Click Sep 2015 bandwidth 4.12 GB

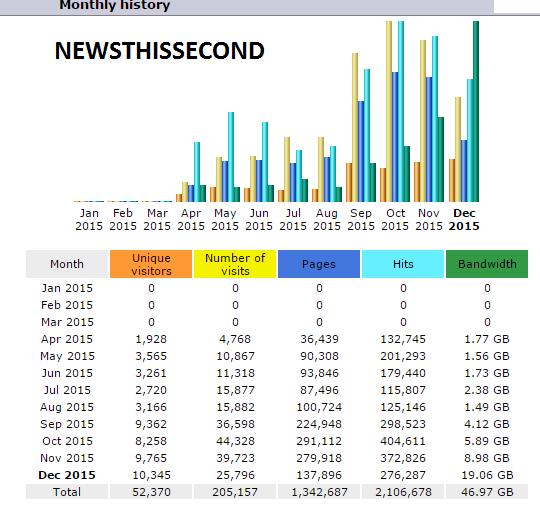pos(487,424)
